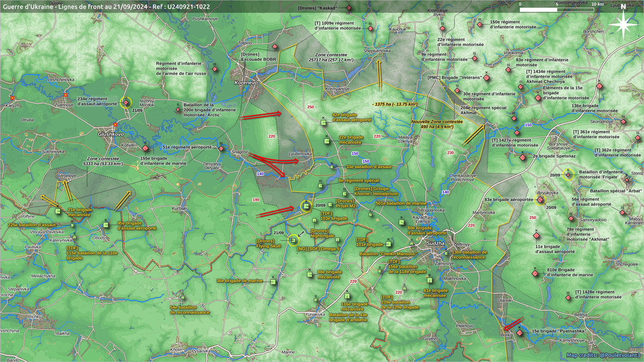
Task: Click the 234e régiment d'assaut aéroporté circled marker
Action: [126, 103]
